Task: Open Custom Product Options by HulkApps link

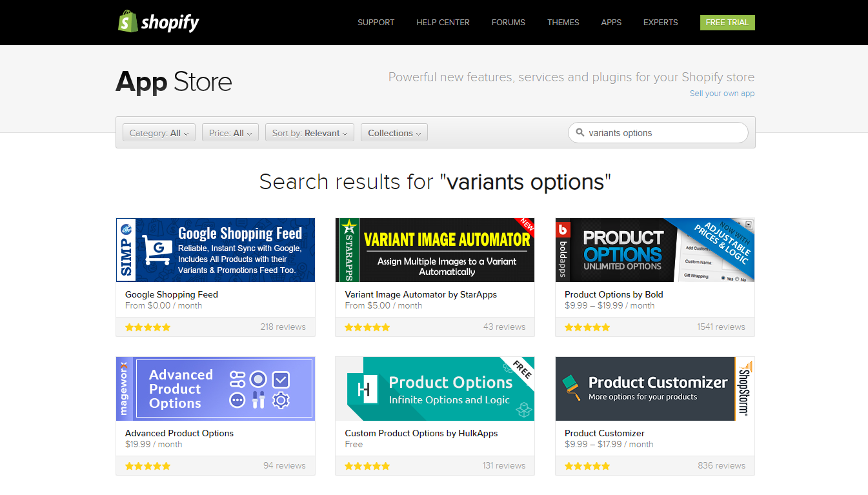Action: click(x=421, y=433)
